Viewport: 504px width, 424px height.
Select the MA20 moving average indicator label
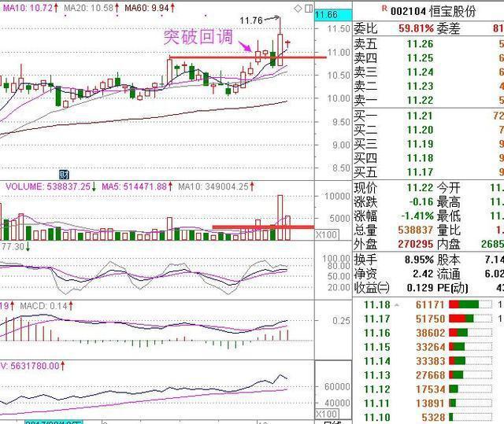coord(87,7)
